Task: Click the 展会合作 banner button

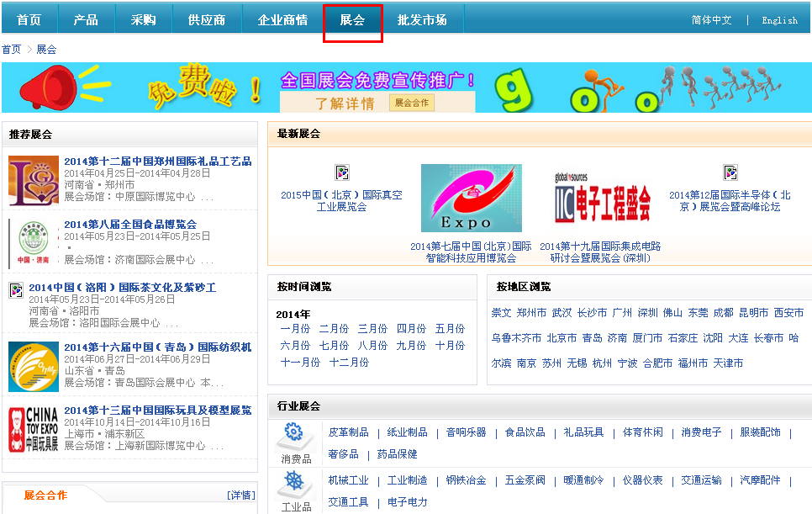Action: (x=411, y=100)
